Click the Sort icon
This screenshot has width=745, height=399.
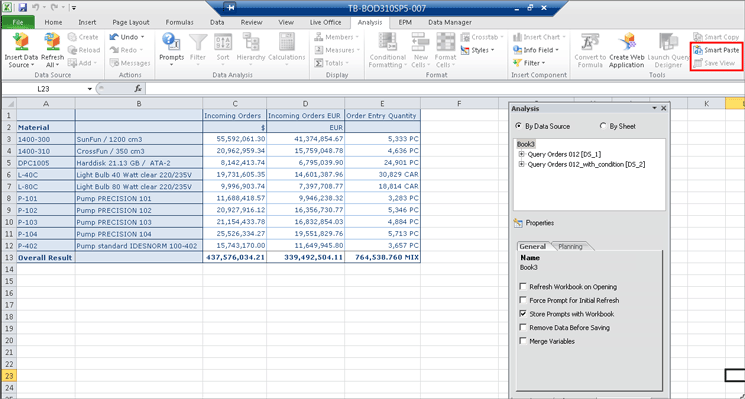tap(223, 42)
